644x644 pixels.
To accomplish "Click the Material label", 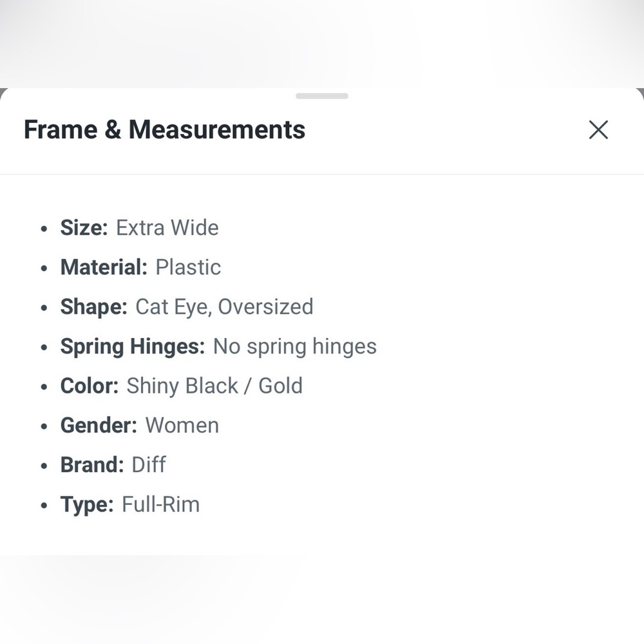I will coord(104,267).
